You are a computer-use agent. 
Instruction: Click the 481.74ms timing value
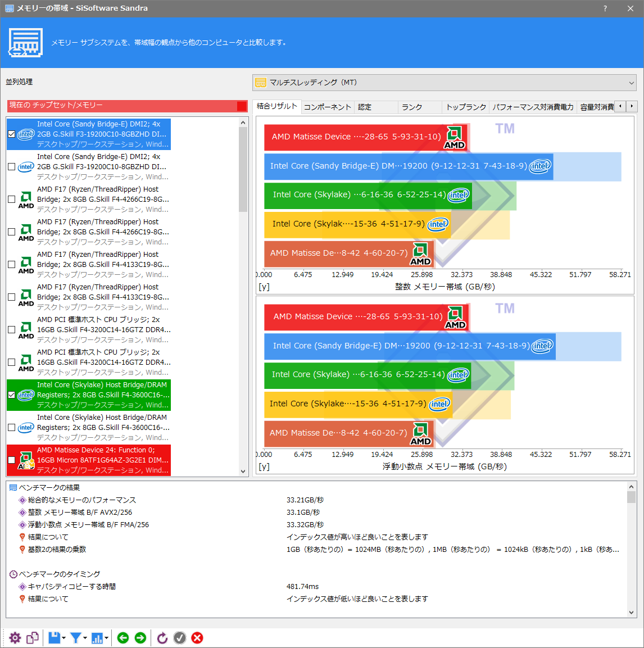(302, 586)
